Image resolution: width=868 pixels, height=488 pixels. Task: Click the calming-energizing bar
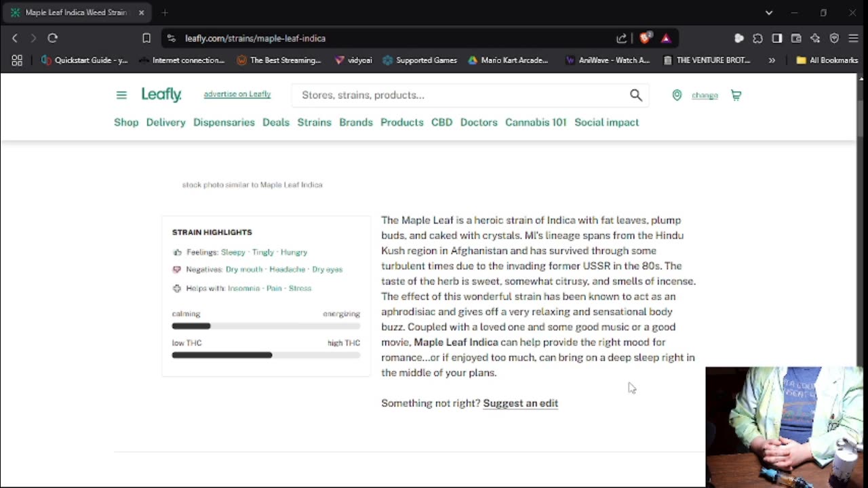pyautogui.click(x=266, y=326)
